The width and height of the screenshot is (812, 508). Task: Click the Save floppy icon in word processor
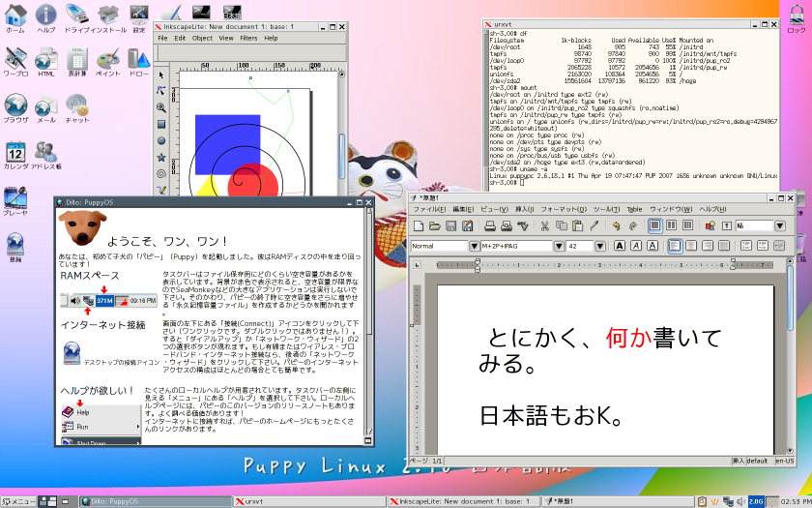pyautogui.click(x=451, y=225)
